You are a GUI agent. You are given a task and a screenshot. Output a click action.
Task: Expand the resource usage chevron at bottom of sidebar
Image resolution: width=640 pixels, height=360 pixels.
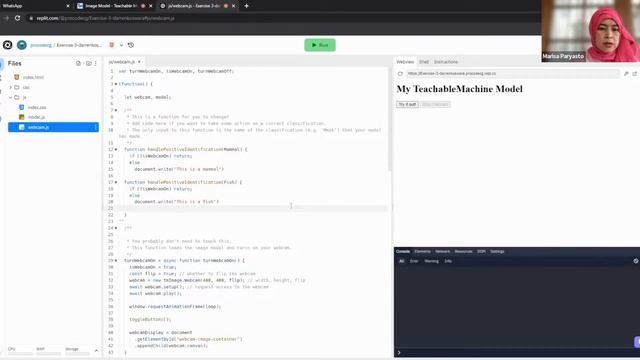[x=96, y=351]
